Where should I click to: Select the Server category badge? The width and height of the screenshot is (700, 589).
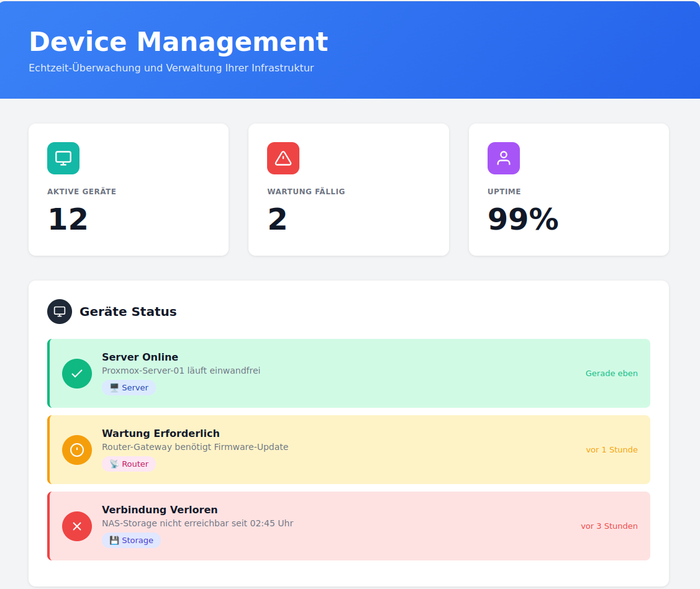(129, 387)
